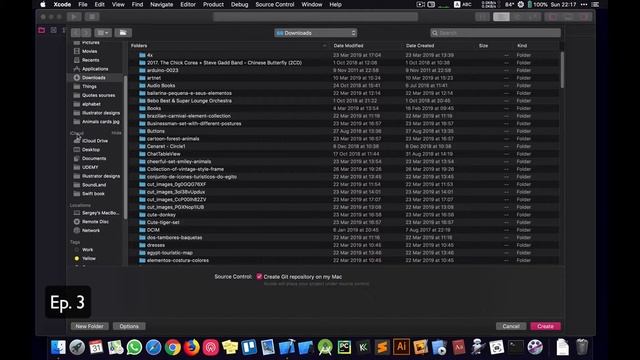Select iCloud Drive in the sidebar
This screenshot has width=640, height=360.
click(x=95, y=141)
